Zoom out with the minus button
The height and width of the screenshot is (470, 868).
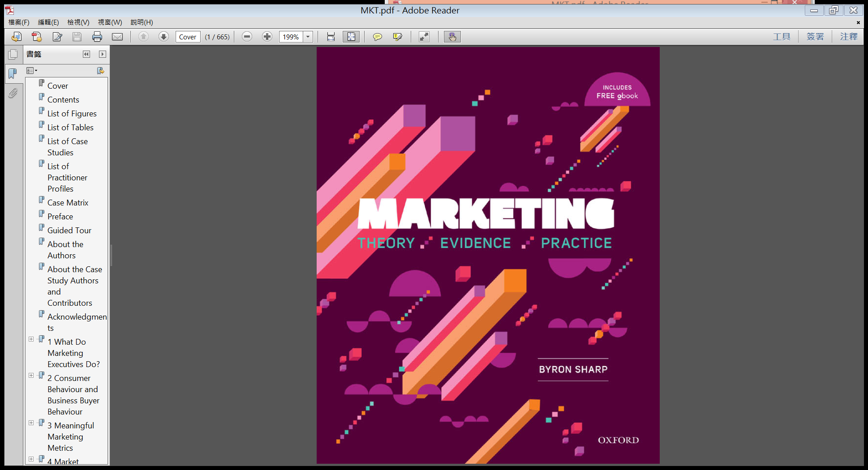[247, 37]
